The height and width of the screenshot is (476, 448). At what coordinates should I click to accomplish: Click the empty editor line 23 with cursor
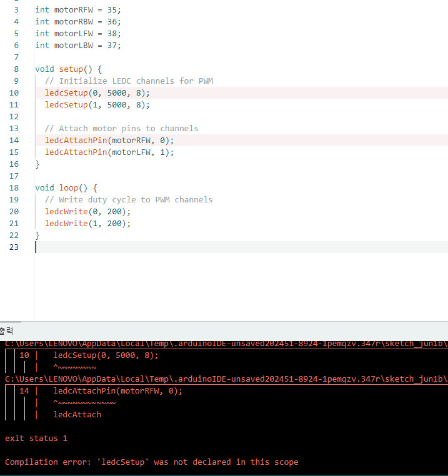[x=241, y=247]
